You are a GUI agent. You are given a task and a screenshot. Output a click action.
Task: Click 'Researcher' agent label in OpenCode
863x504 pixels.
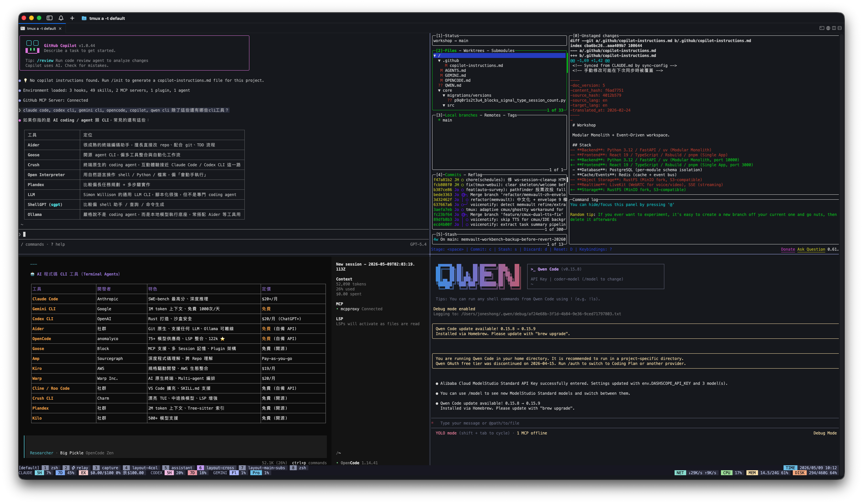click(x=41, y=453)
